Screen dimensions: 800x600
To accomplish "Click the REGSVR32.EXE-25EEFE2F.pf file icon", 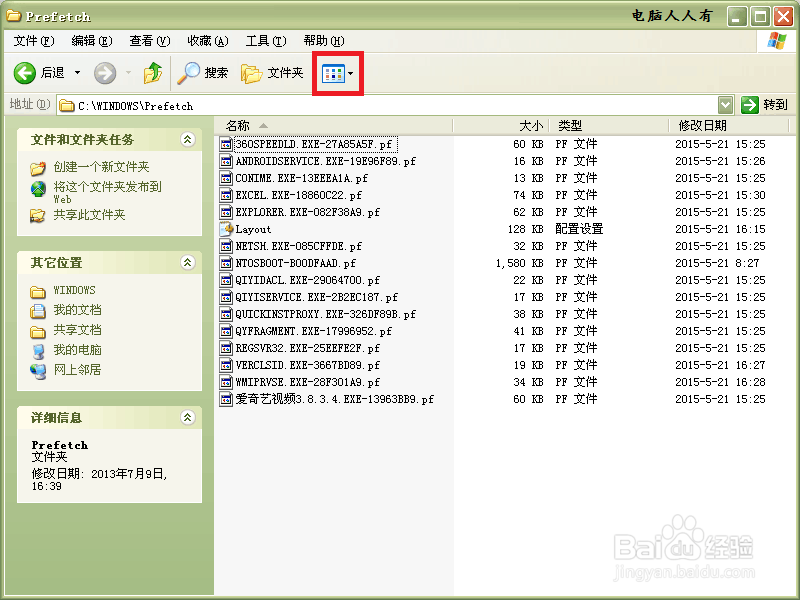I will tap(226, 348).
